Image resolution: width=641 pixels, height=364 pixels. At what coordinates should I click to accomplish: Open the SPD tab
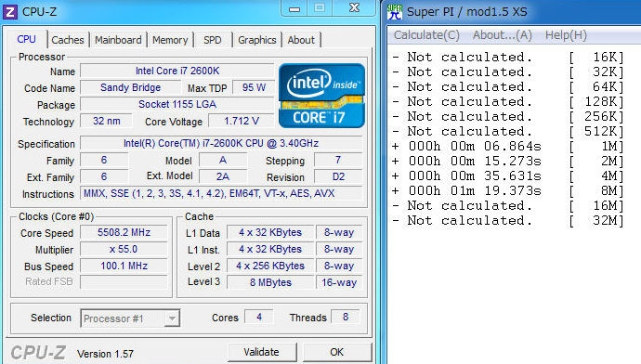[213, 40]
